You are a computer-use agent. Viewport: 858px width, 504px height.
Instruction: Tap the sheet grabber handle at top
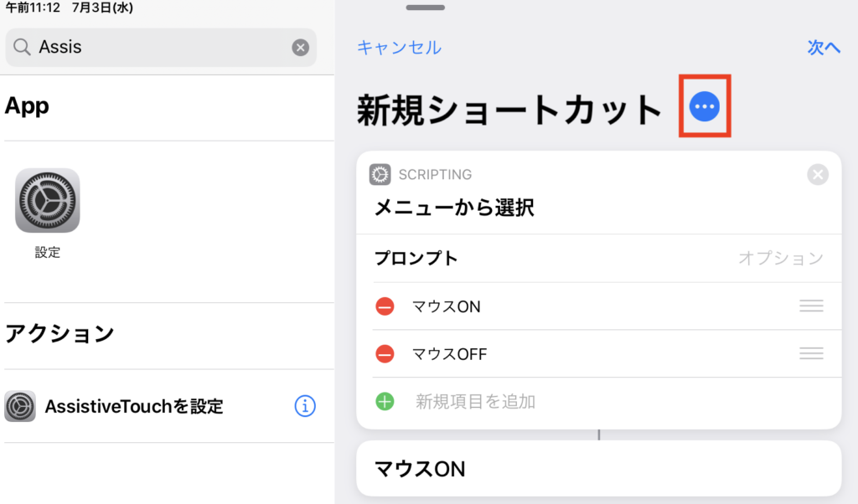pyautogui.click(x=425, y=8)
